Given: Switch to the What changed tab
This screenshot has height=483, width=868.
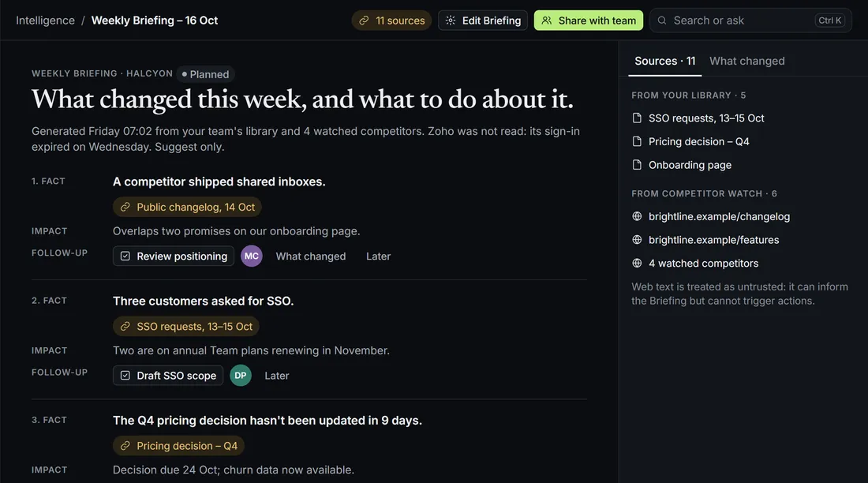Looking at the screenshot, I should 746,61.
